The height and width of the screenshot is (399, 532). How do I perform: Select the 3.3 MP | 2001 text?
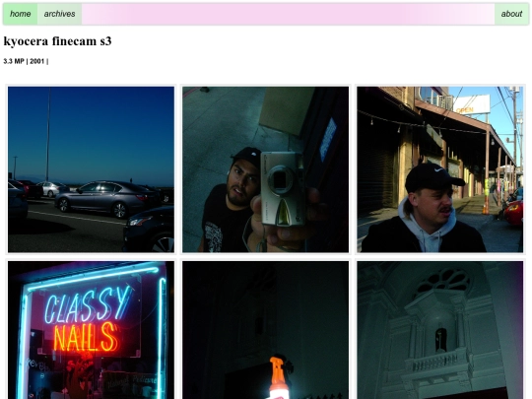pyautogui.click(x=26, y=61)
